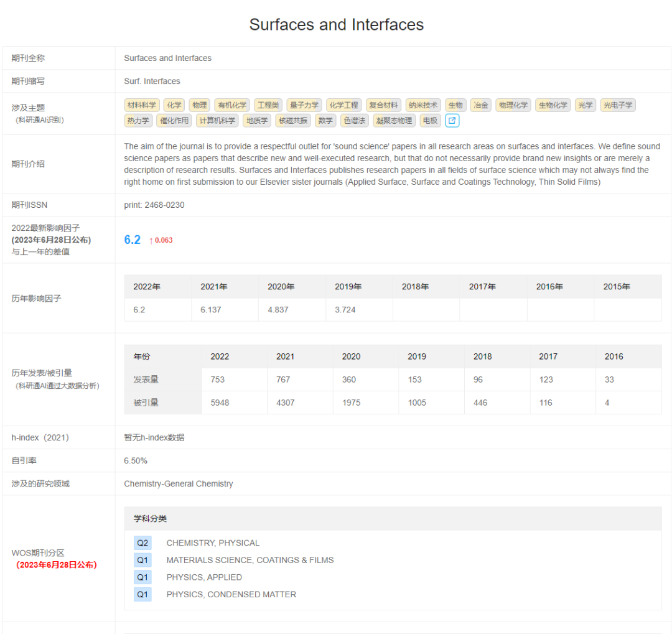This screenshot has height=634, width=672.
Task: Open the 纳米技术 topic tag
Action: 422,105
